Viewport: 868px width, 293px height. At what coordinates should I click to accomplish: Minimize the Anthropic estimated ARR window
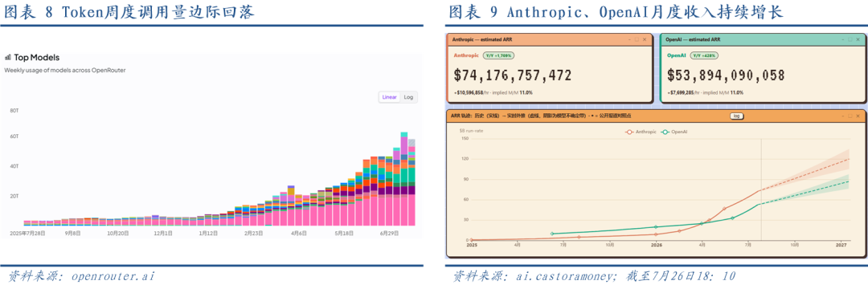coord(629,40)
